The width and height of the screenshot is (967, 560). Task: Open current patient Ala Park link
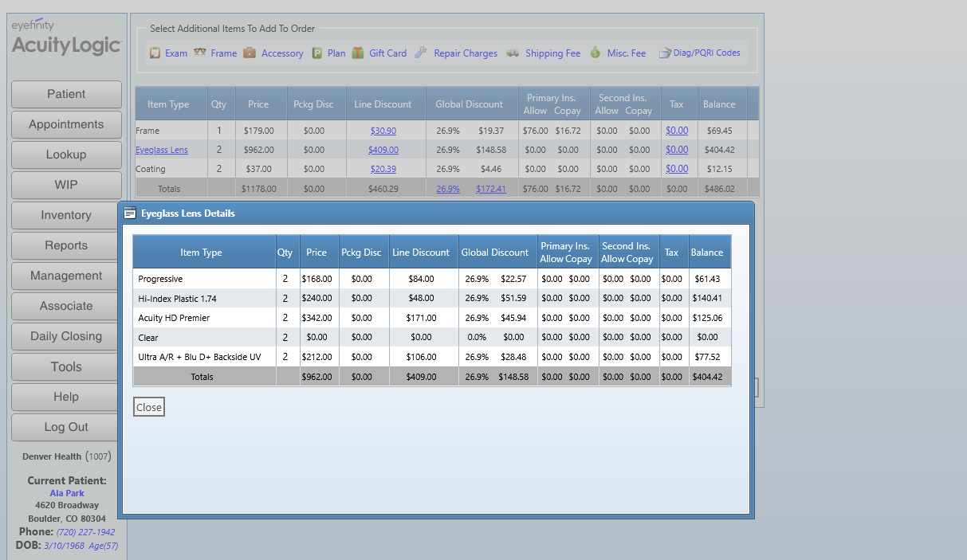click(67, 493)
